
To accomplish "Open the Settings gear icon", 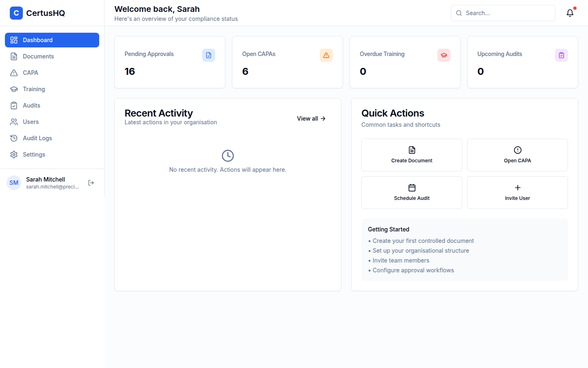I will (x=14, y=154).
